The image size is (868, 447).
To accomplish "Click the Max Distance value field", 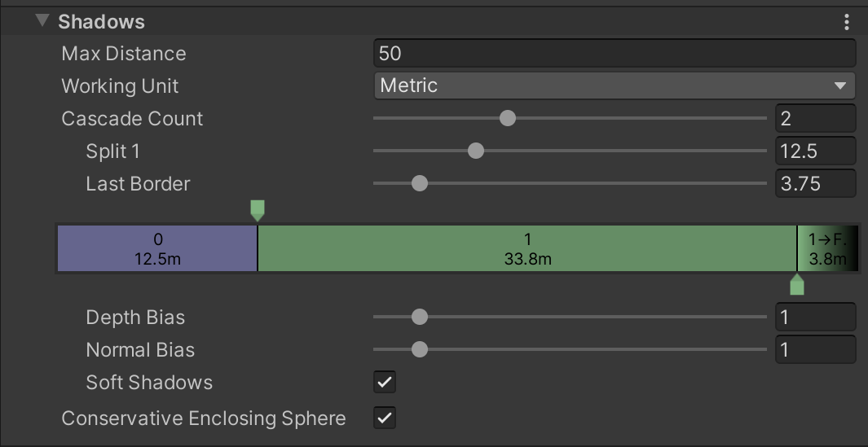I will [x=615, y=54].
